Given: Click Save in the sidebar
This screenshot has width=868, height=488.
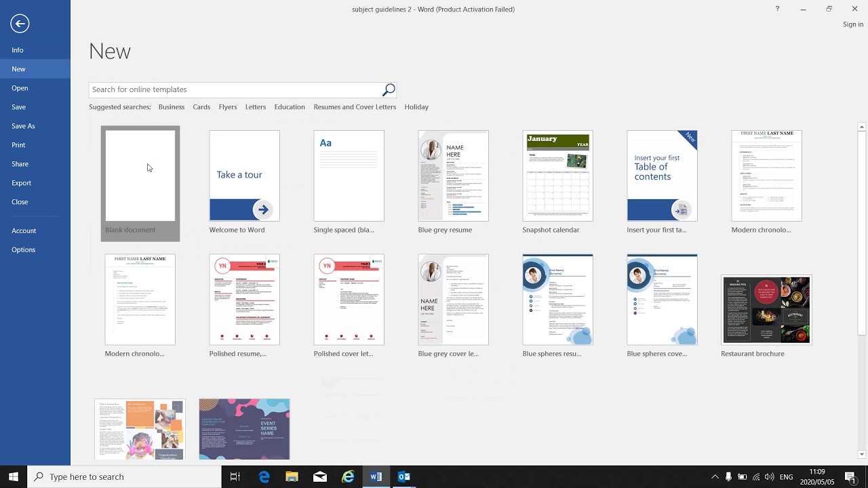Looking at the screenshot, I should (x=35, y=107).
